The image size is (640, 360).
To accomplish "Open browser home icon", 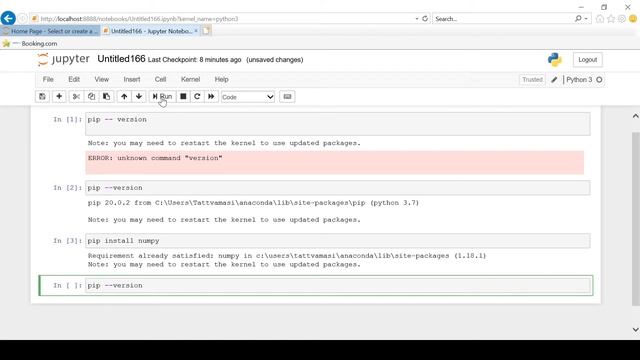I will (600, 19).
